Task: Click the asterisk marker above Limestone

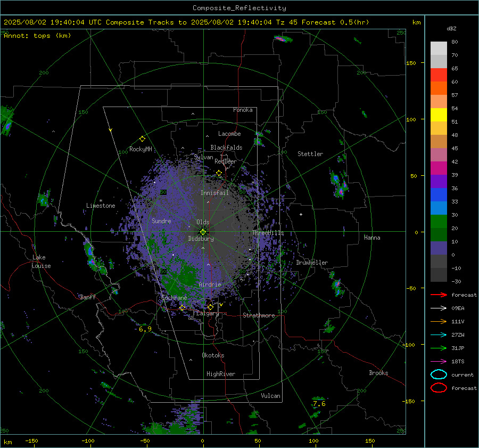Action: click(x=101, y=201)
